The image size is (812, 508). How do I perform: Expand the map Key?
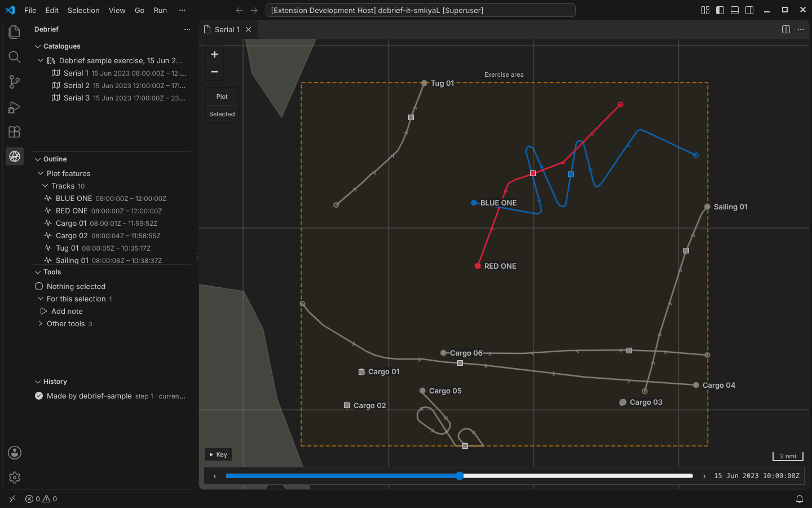218,454
